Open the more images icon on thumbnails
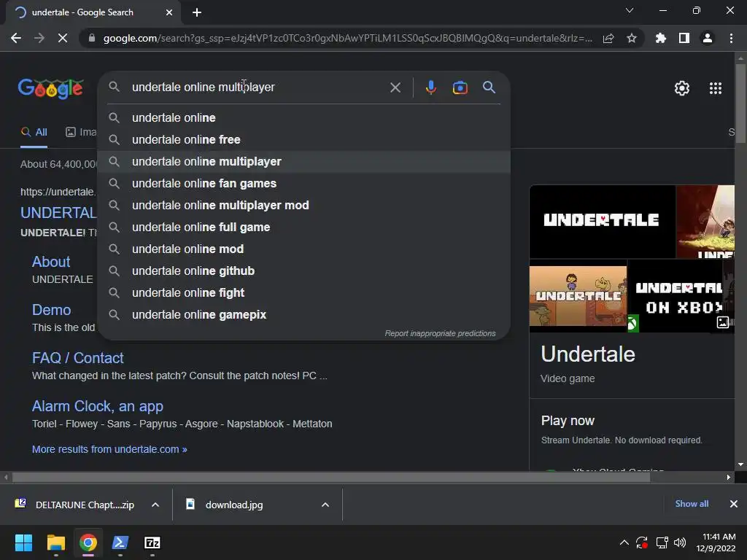 tap(722, 322)
